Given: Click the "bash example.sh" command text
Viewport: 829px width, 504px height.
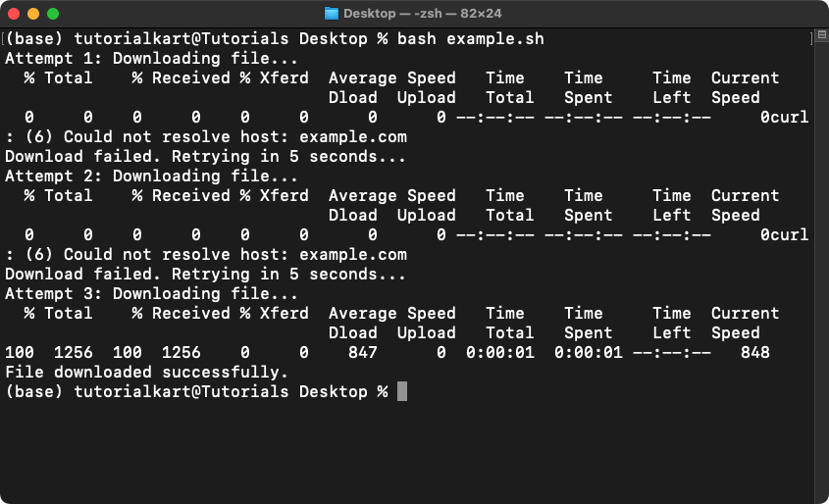Looking at the screenshot, I should point(471,39).
